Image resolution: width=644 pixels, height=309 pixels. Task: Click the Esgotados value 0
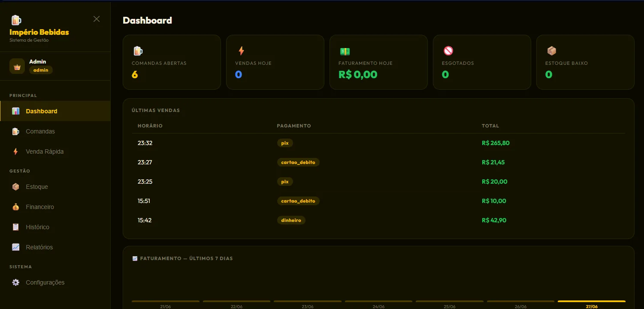point(445,75)
